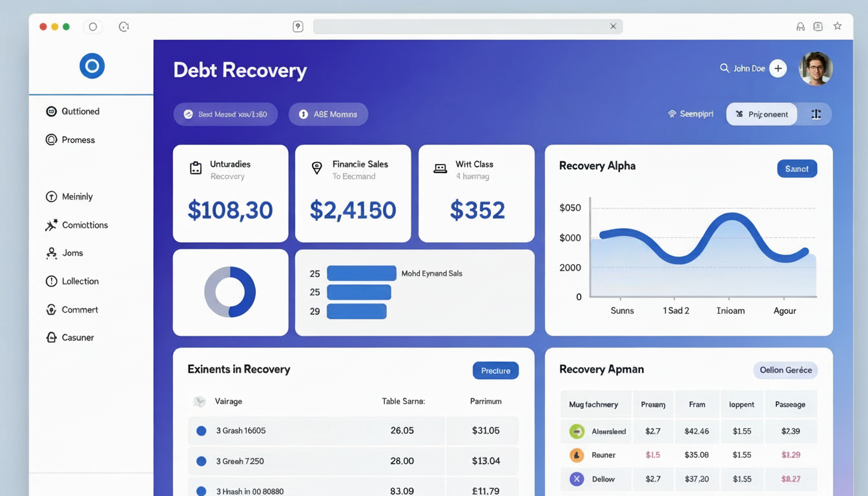
Task: Open the Oelion Geréce dropdown
Action: [x=785, y=370]
